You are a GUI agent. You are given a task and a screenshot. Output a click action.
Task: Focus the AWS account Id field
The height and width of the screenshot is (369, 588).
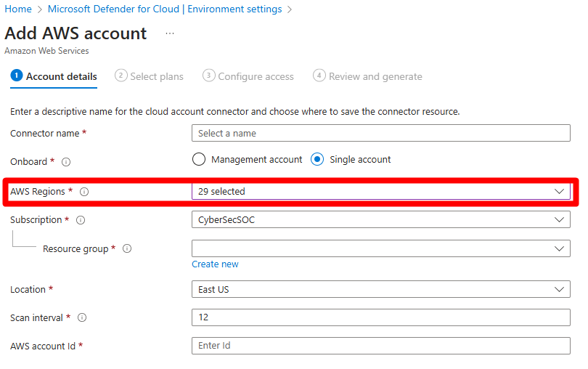pos(381,346)
